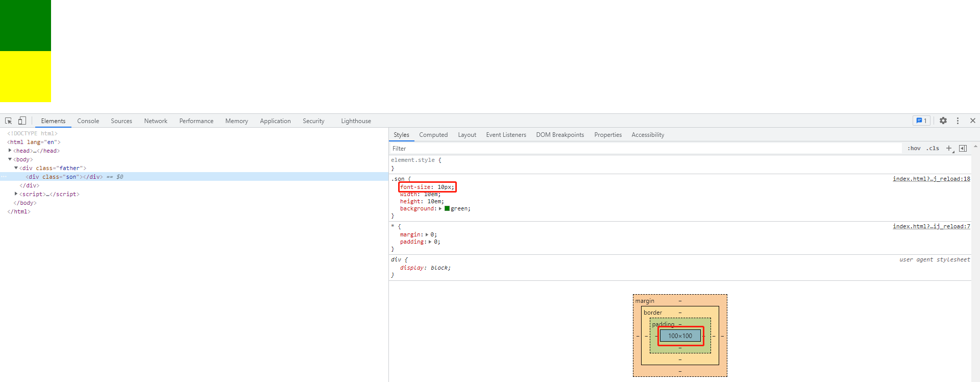
Task: Open the row actions dots beside son div
Action: [x=4, y=177]
